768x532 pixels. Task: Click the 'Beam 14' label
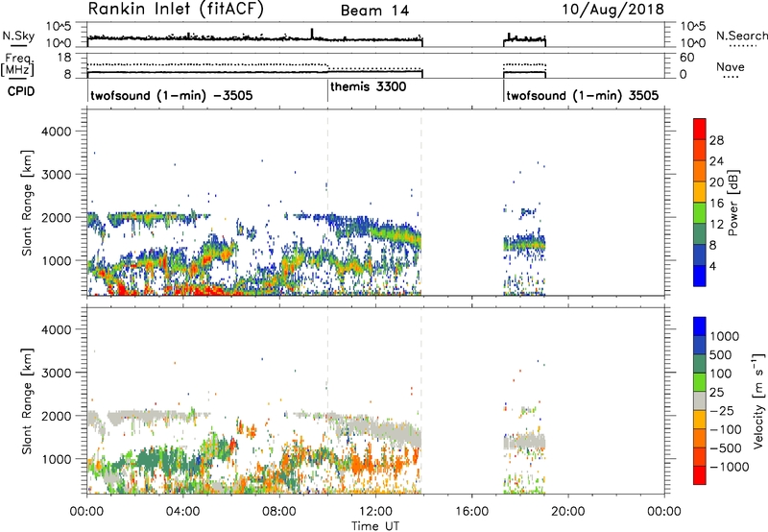pos(374,11)
